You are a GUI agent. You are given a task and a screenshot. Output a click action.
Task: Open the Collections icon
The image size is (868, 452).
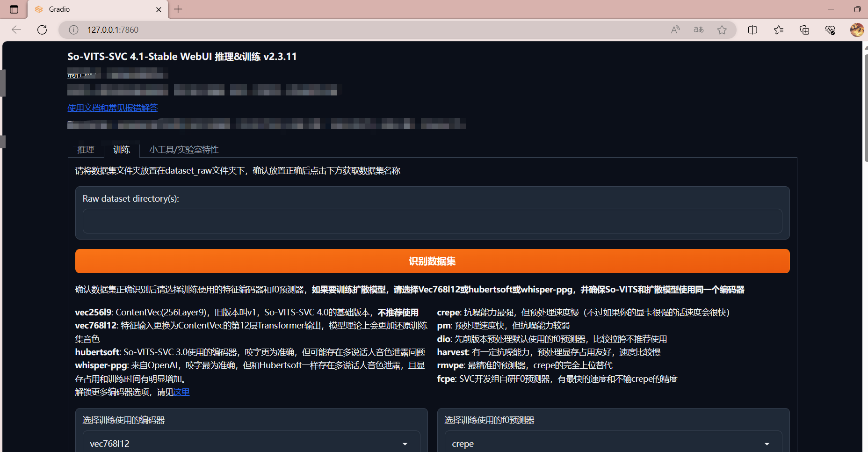tap(804, 30)
